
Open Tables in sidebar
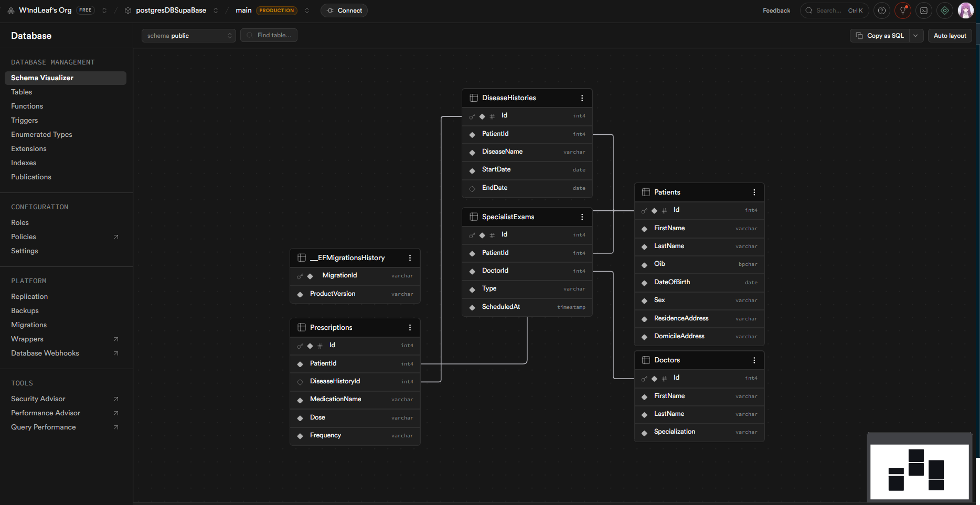(22, 92)
